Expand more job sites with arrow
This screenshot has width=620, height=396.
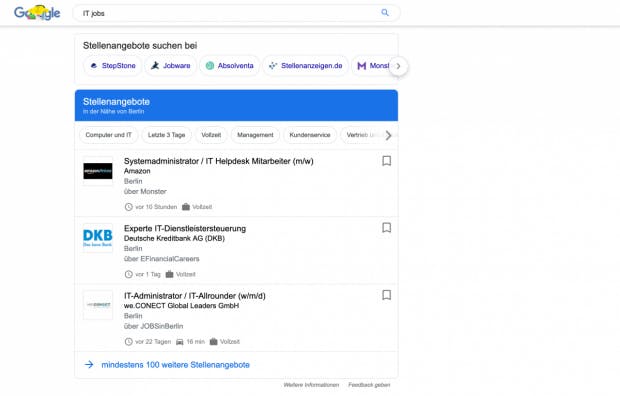(398, 66)
